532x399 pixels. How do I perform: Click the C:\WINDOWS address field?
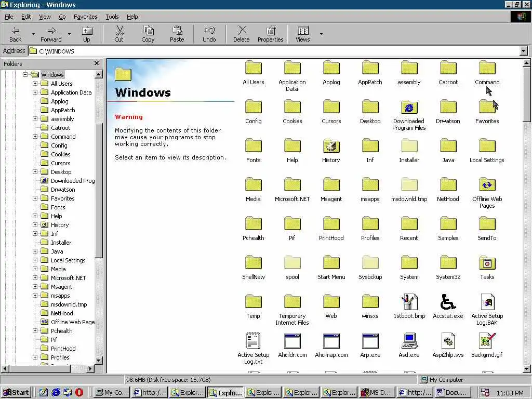tap(274, 51)
